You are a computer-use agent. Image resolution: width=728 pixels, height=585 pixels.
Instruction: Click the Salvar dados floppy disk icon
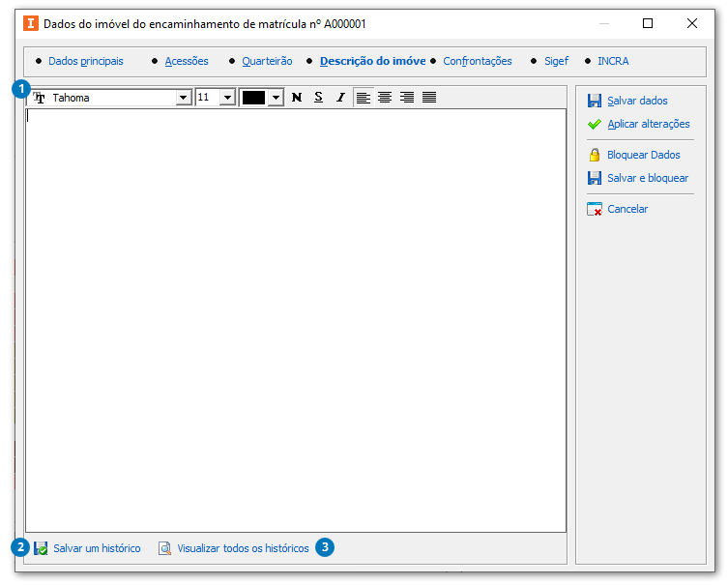coord(595,101)
